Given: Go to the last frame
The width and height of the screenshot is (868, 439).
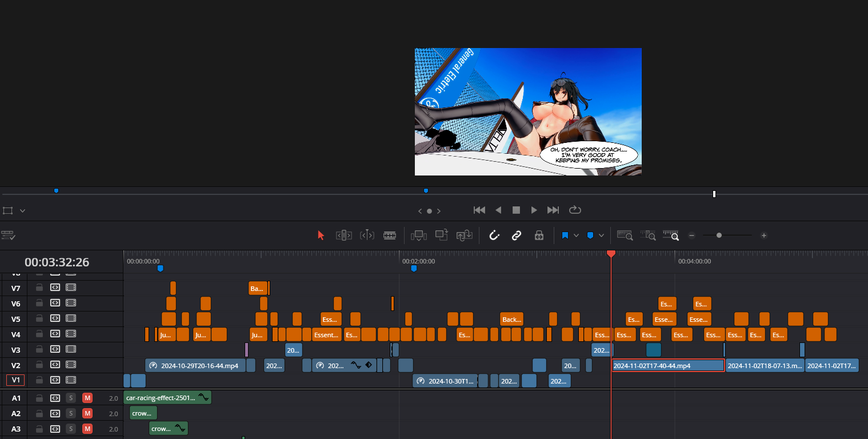Looking at the screenshot, I should tap(553, 210).
